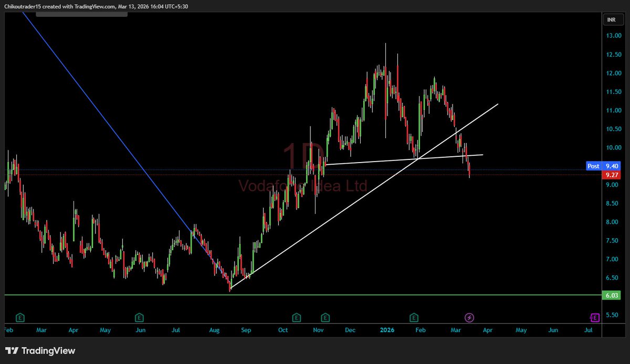Click the 2026 label on the time axis
This screenshot has height=364, width=630.
click(387, 330)
